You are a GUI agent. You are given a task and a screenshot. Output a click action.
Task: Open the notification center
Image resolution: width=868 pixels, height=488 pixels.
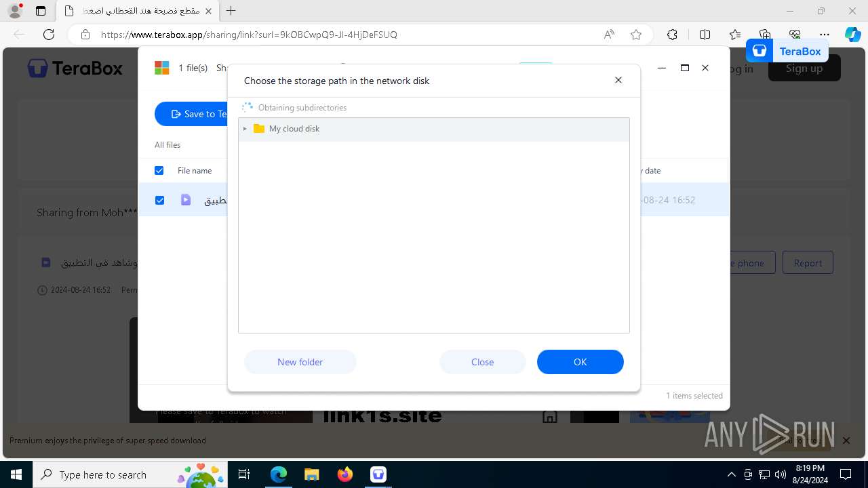[x=846, y=474]
